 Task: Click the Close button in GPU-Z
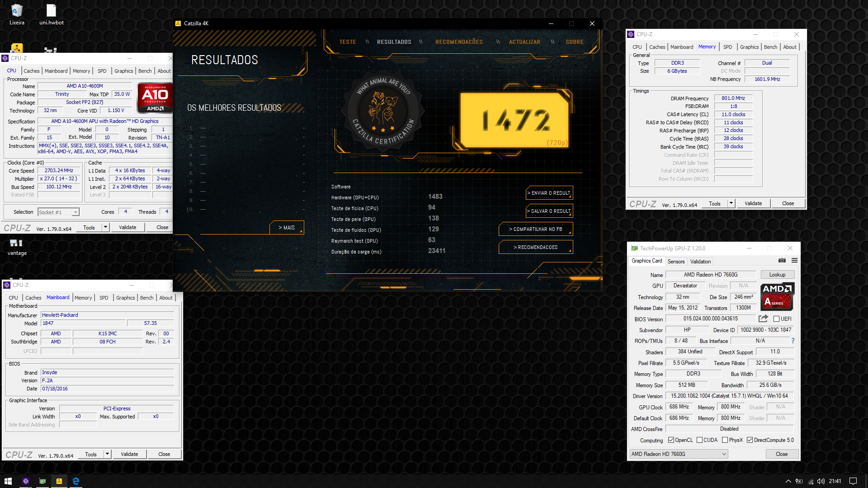[x=782, y=454]
